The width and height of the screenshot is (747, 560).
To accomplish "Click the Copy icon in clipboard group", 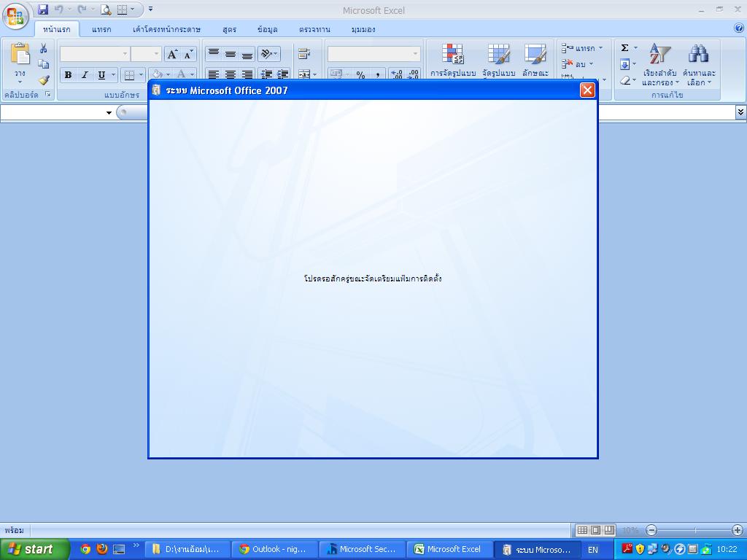I will (43, 64).
